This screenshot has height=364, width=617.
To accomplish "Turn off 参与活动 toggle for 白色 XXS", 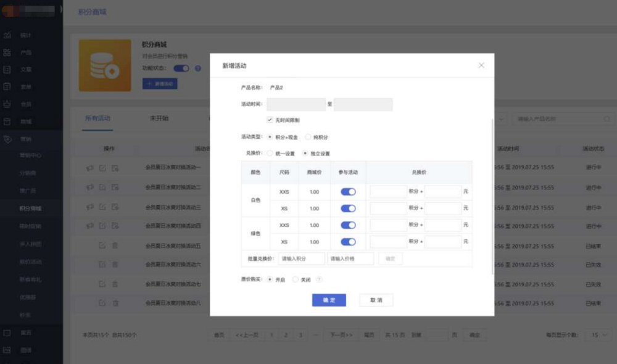I will tap(348, 192).
